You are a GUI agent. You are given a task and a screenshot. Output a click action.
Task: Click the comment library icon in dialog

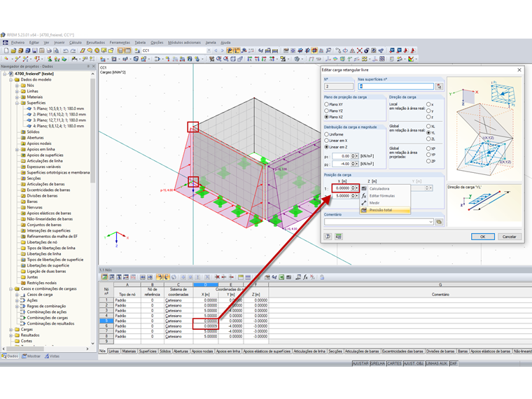click(439, 222)
